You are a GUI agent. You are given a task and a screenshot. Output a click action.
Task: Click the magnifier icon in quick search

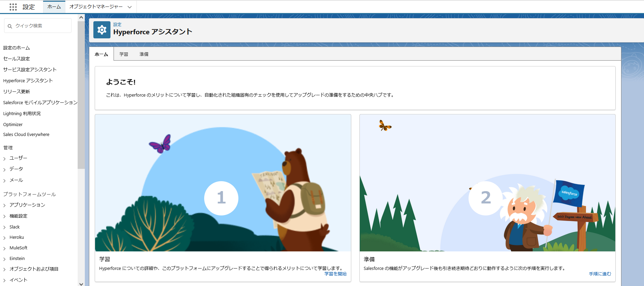[x=10, y=26]
